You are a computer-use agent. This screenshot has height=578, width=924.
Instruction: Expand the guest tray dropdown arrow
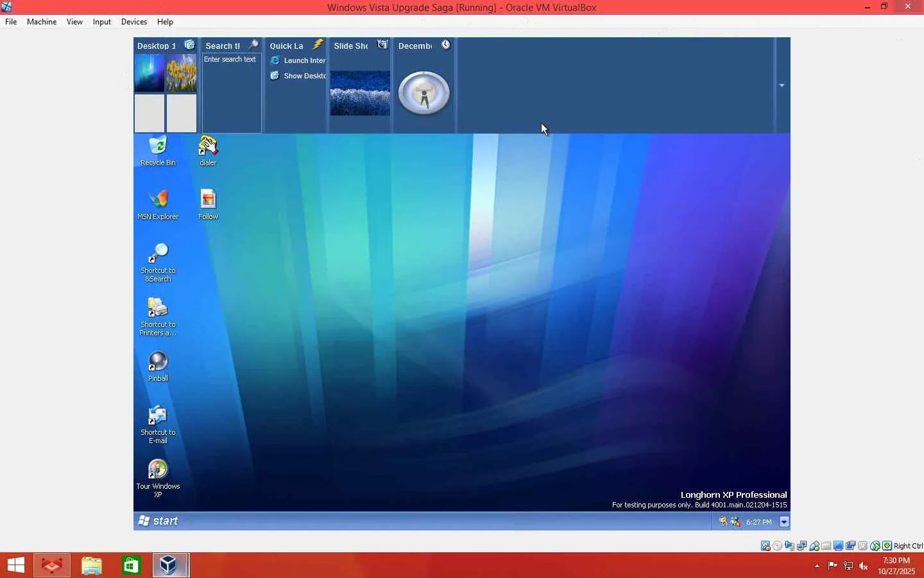[784, 522]
